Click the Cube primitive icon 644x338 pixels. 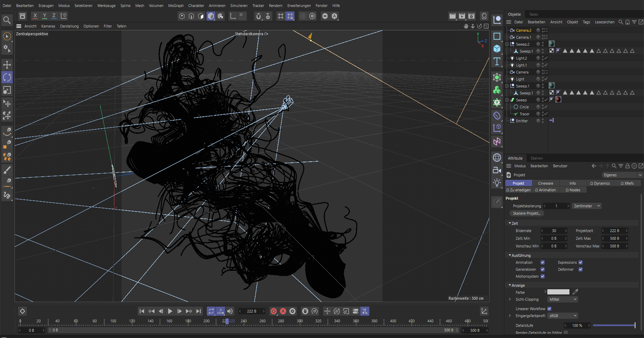[497, 49]
